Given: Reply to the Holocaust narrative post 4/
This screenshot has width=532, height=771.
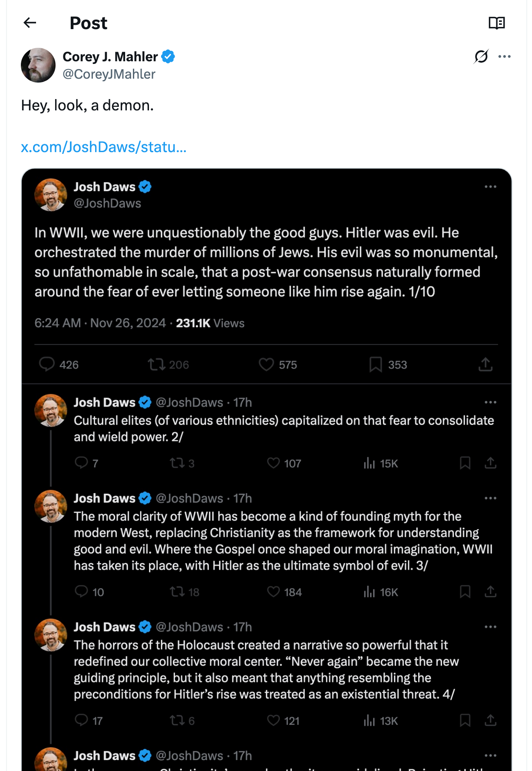Looking at the screenshot, I should 82,720.
